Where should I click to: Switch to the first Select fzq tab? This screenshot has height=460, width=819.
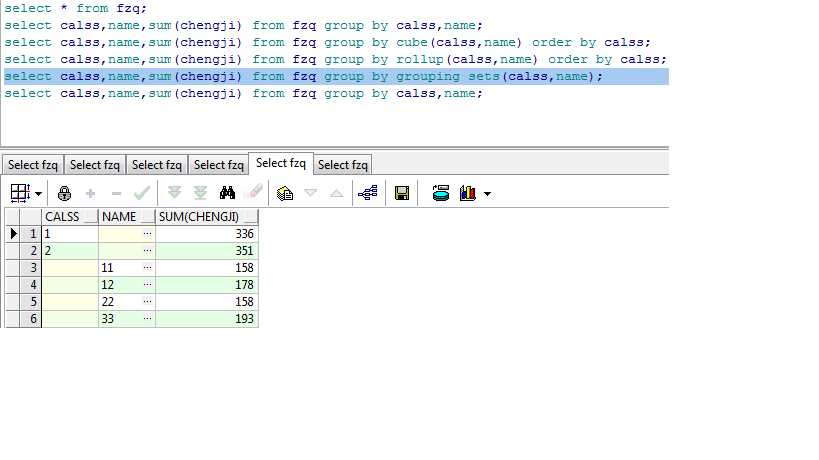pos(32,165)
